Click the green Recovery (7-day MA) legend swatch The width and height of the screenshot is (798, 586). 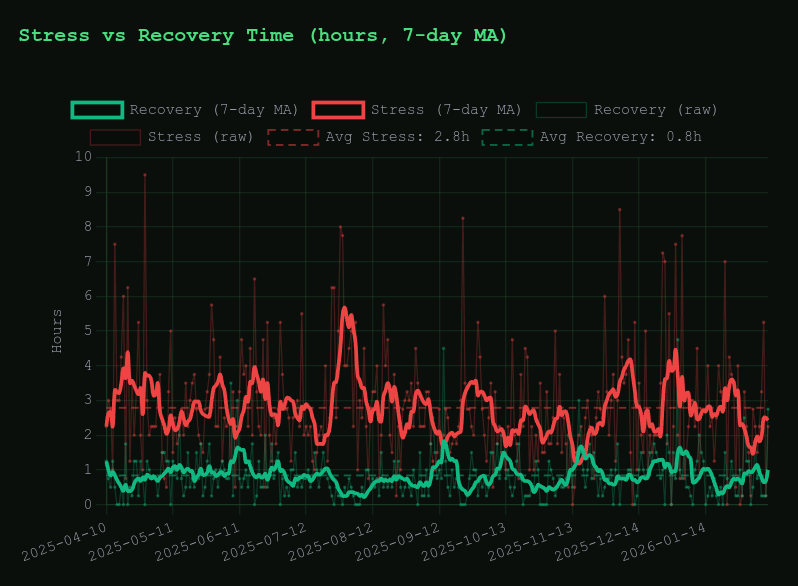pos(97,110)
